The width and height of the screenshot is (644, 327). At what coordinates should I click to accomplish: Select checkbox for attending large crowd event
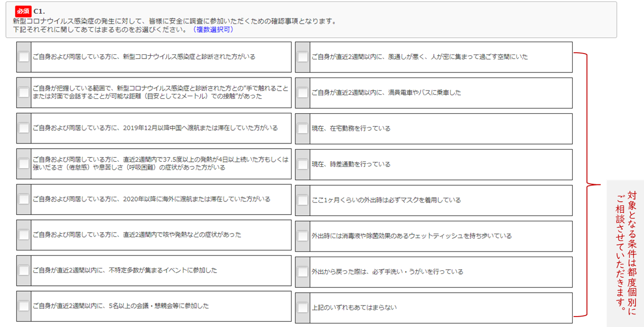coord(24,270)
